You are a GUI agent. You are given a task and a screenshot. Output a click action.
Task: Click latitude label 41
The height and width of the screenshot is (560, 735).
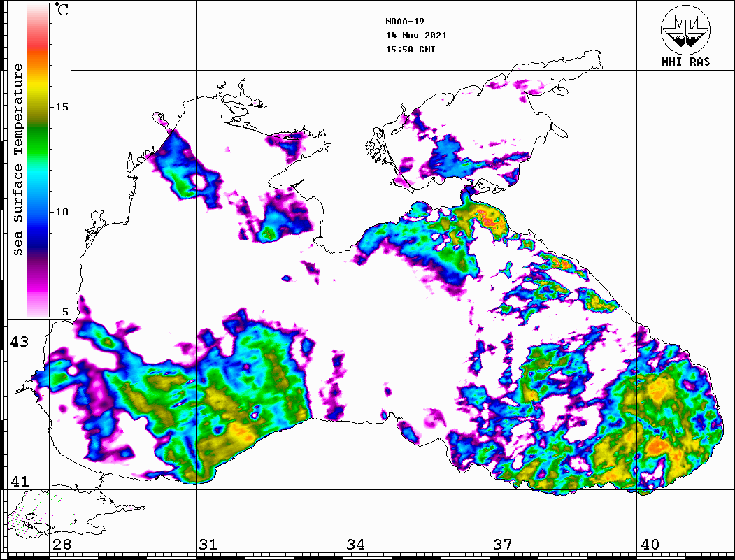point(20,481)
